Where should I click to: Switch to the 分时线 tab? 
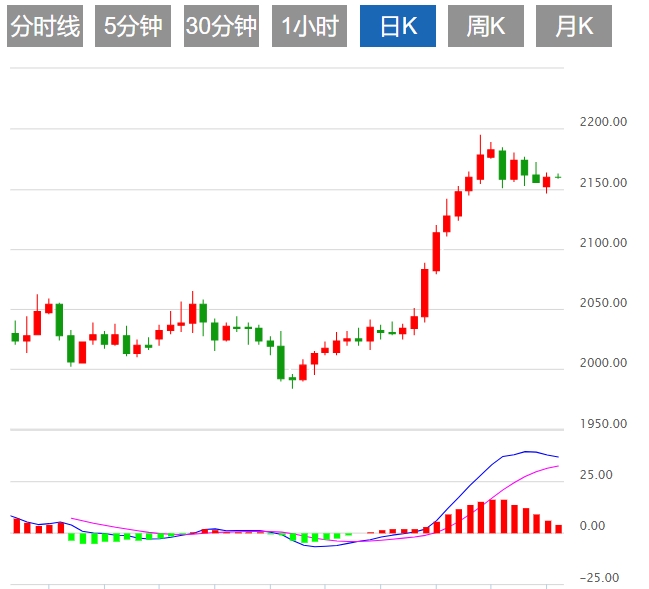[44, 27]
